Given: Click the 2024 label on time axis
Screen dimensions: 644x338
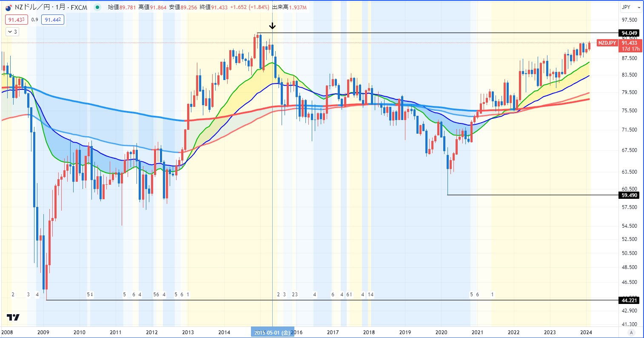Looking at the screenshot, I should pyautogui.click(x=586, y=332).
